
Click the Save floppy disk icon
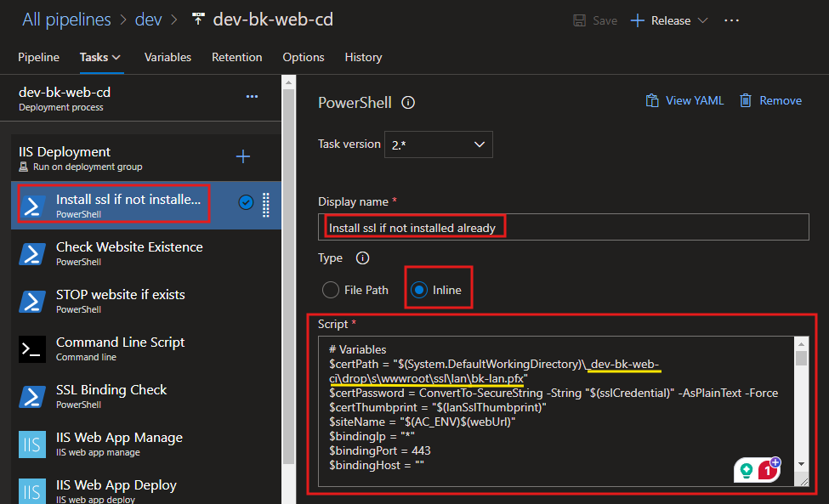click(x=580, y=20)
